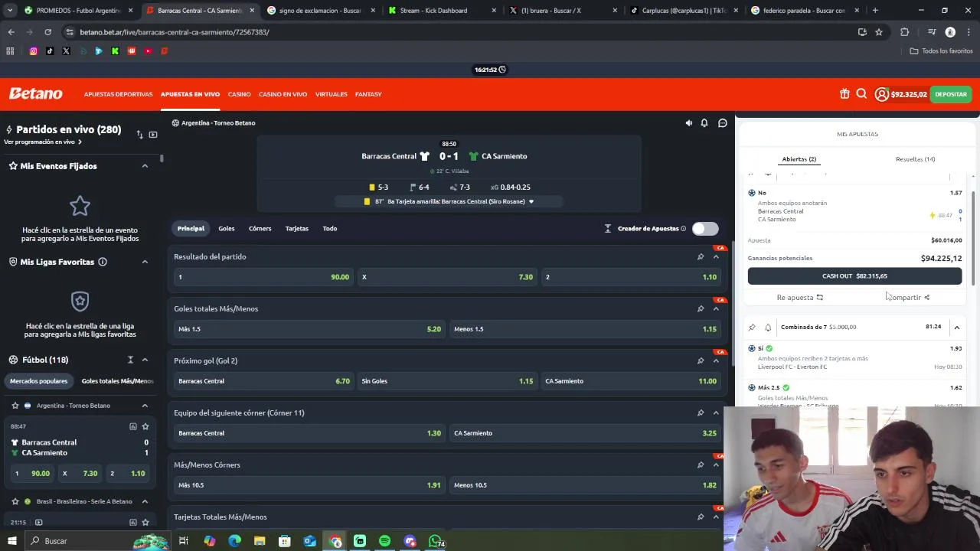Collapse the Mis Eventos Fijados section
This screenshot has height=551, width=980.
click(145, 166)
